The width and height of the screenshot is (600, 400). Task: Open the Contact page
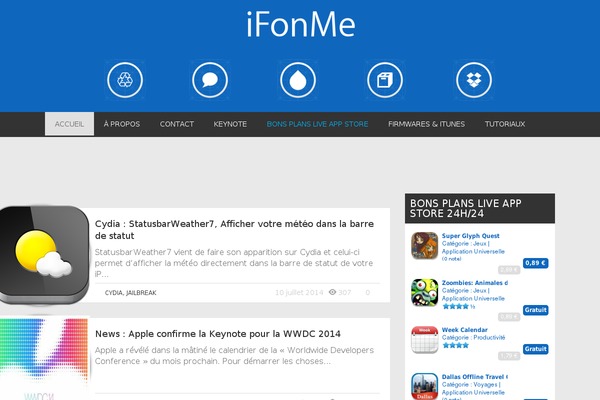point(177,124)
